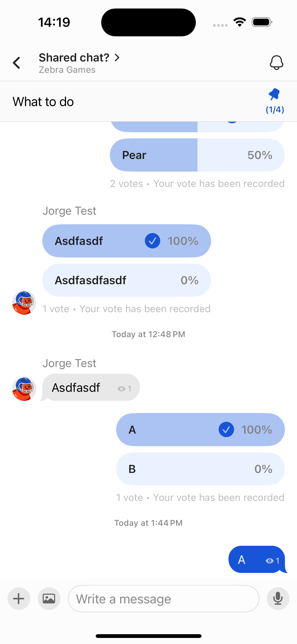297x644 pixels.
Task: Open the plus attachments button
Action: click(x=19, y=598)
